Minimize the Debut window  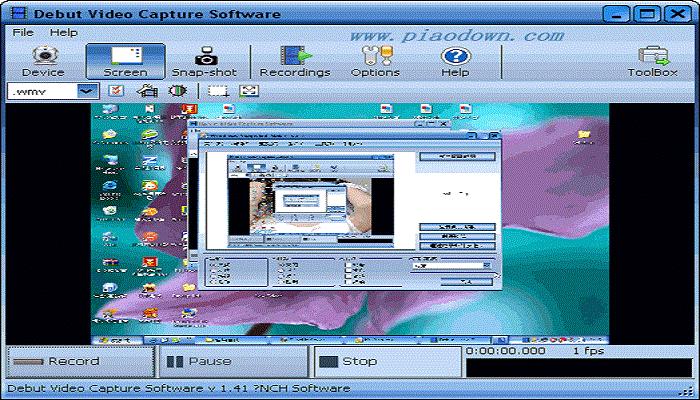[617, 14]
